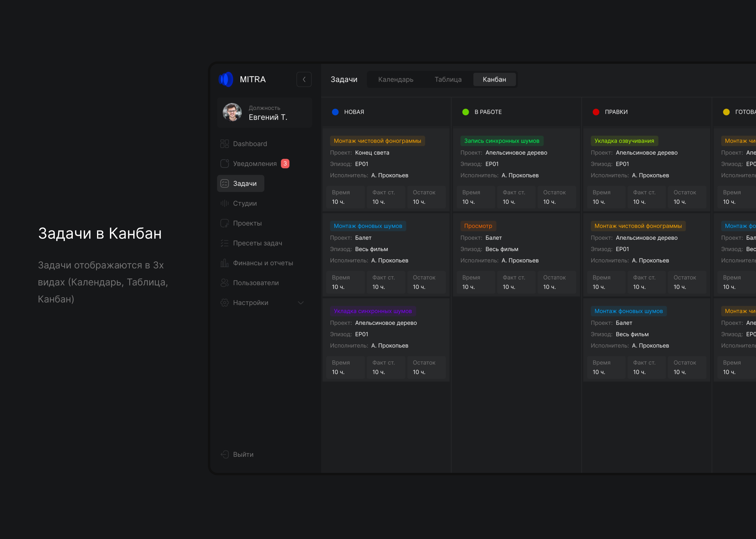
Task: Open the Задачи sidebar menu item
Action: click(x=241, y=184)
